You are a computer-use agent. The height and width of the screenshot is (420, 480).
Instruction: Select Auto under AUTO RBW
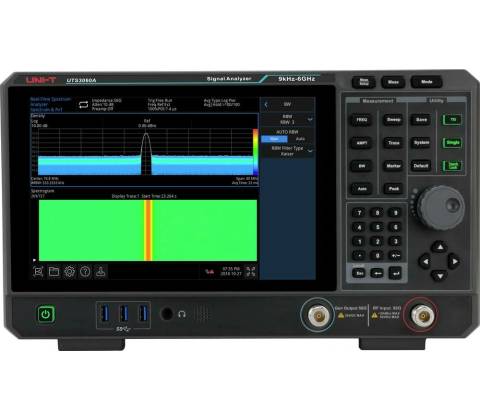pos(300,139)
